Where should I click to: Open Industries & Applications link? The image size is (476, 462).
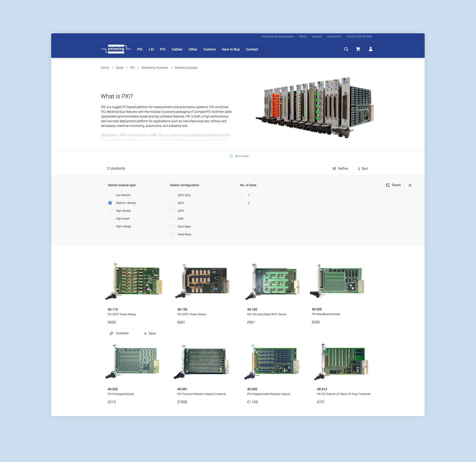pos(278,37)
